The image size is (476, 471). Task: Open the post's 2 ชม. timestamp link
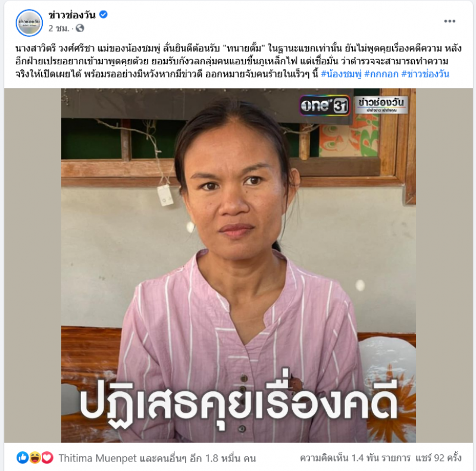click(59, 28)
